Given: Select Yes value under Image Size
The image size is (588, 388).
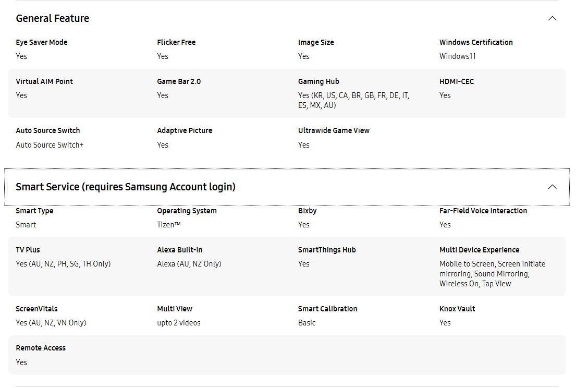Looking at the screenshot, I should (304, 56).
